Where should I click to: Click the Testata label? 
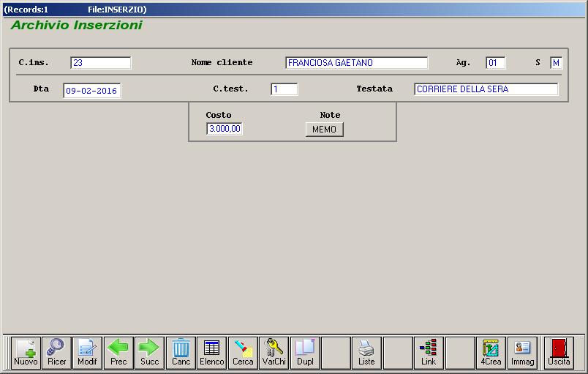[x=374, y=89]
